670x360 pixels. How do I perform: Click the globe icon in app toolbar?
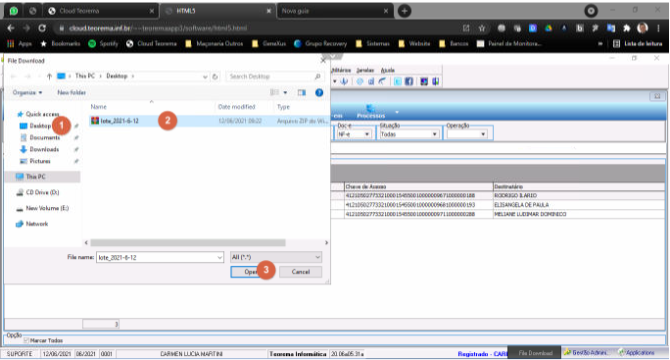click(x=360, y=82)
